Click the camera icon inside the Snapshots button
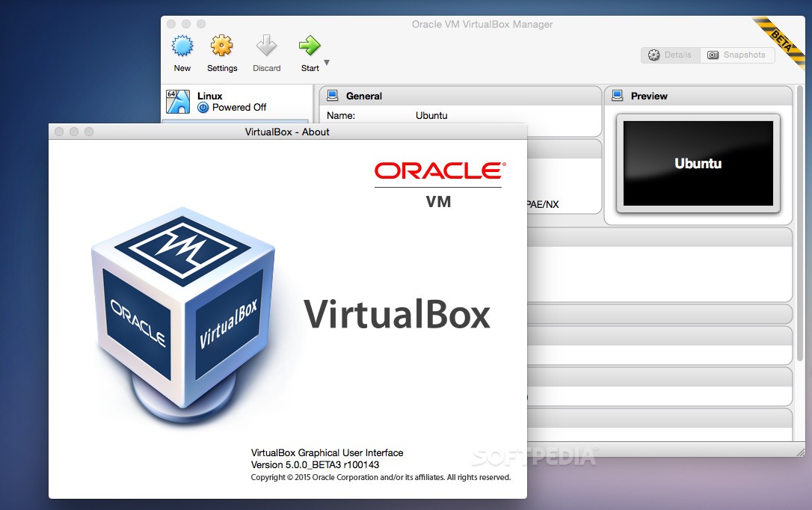Screen dimensions: 812x510 click(x=714, y=55)
